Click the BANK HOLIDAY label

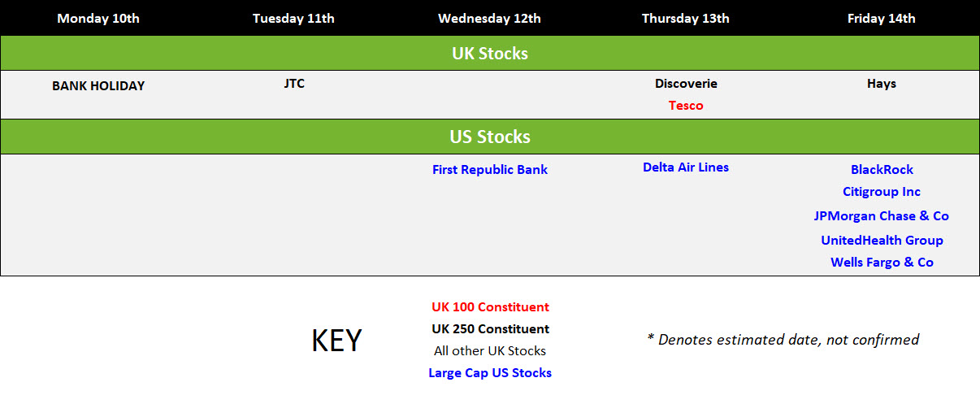coord(98,85)
